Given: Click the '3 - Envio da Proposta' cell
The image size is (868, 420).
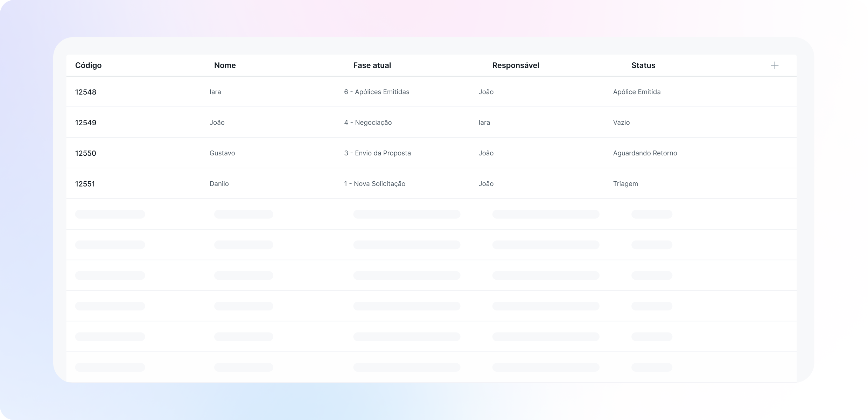Looking at the screenshot, I should [x=377, y=153].
